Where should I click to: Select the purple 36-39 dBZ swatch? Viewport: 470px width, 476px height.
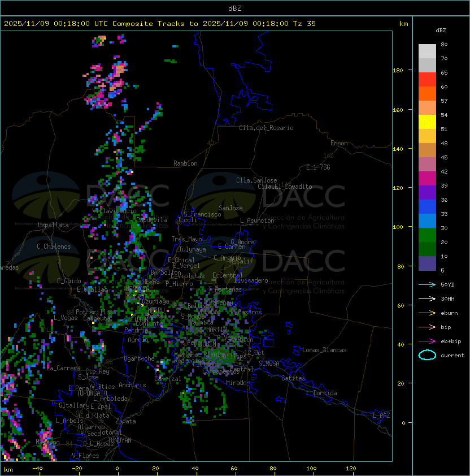[427, 192]
